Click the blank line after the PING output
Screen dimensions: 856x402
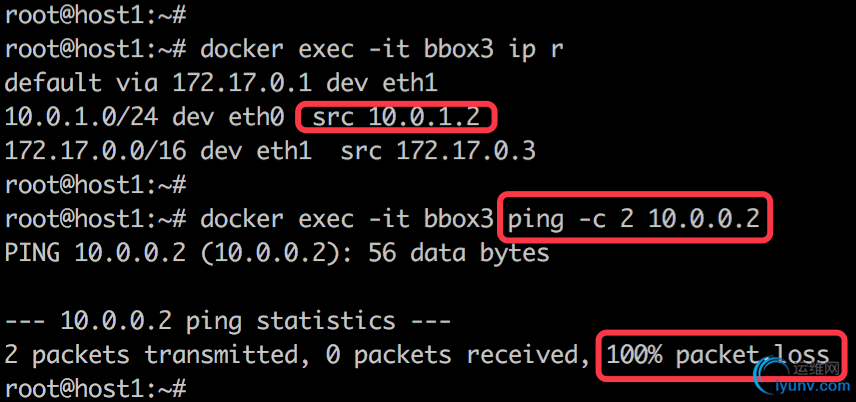[x=428, y=287]
